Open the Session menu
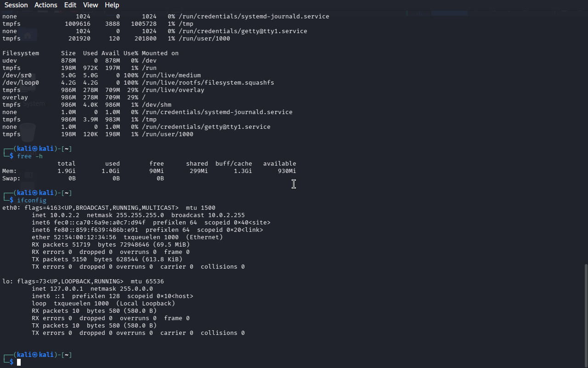 pyautogui.click(x=16, y=5)
